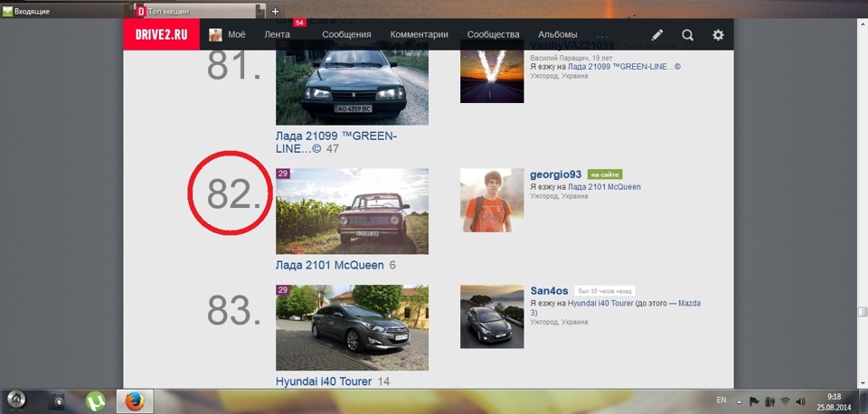Image resolution: width=868 pixels, height=414 pixels.
Task: Open the site search magnifier
Action: coord(687,35)
